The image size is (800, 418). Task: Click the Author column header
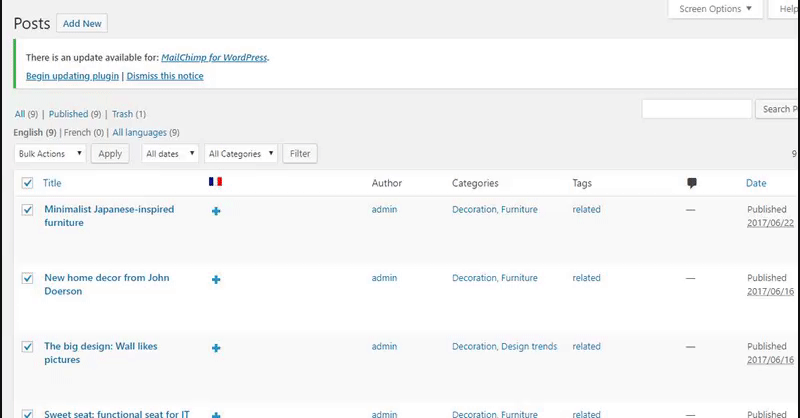pyautogui.click(x=387, y=183)
